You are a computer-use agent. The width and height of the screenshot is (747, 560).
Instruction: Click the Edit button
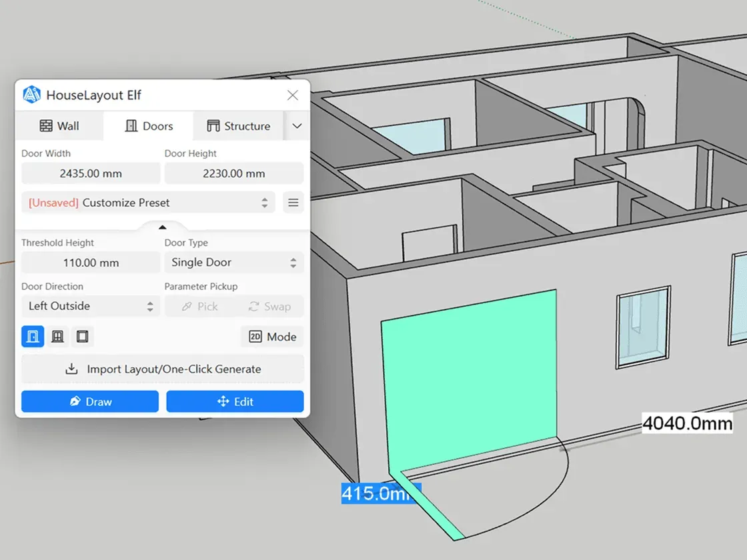235,401
